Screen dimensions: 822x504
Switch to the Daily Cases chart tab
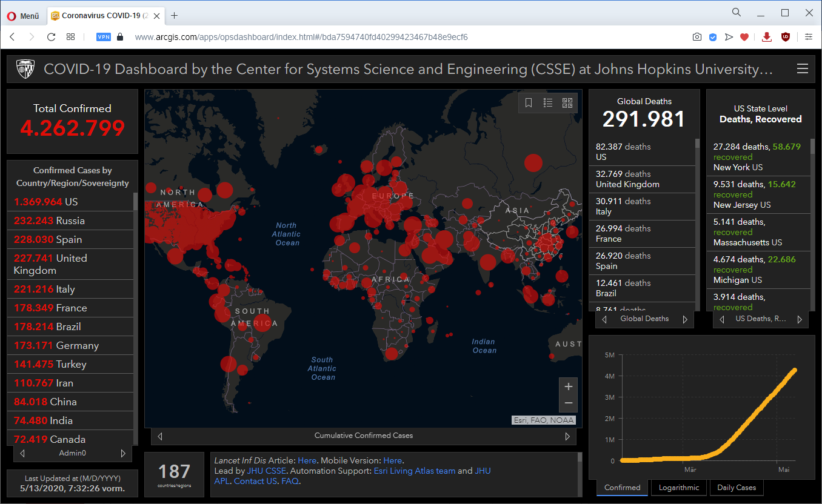[737, 488]
